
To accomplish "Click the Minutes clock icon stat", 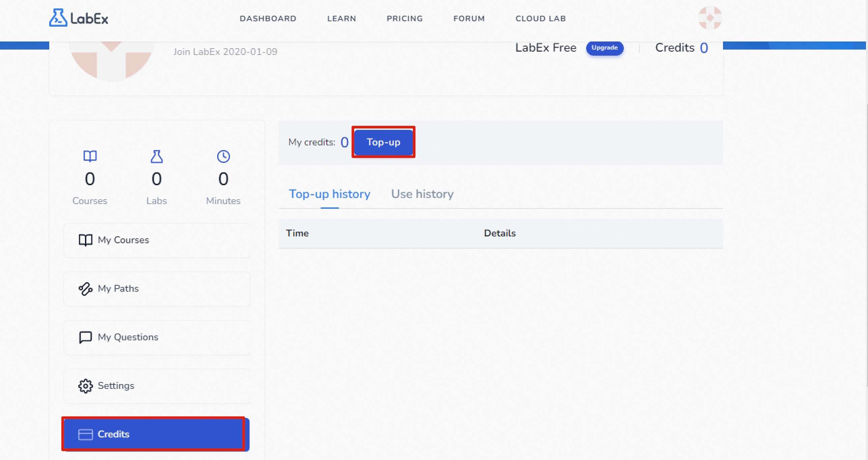I will tap(223, 156).
